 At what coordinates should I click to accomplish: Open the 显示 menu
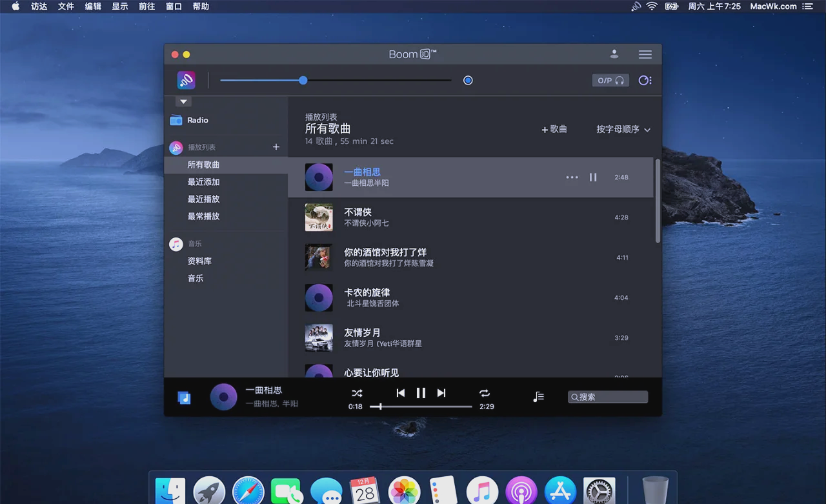(120, 6)
